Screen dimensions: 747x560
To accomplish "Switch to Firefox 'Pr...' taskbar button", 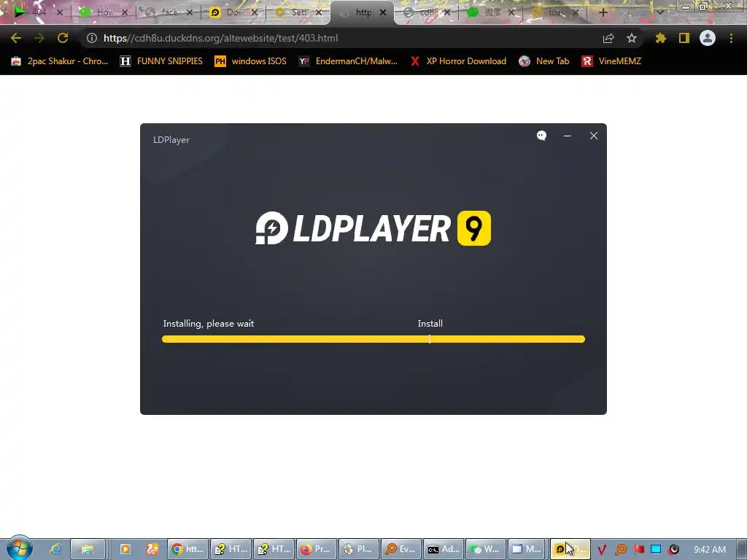I will click(316, 549).
